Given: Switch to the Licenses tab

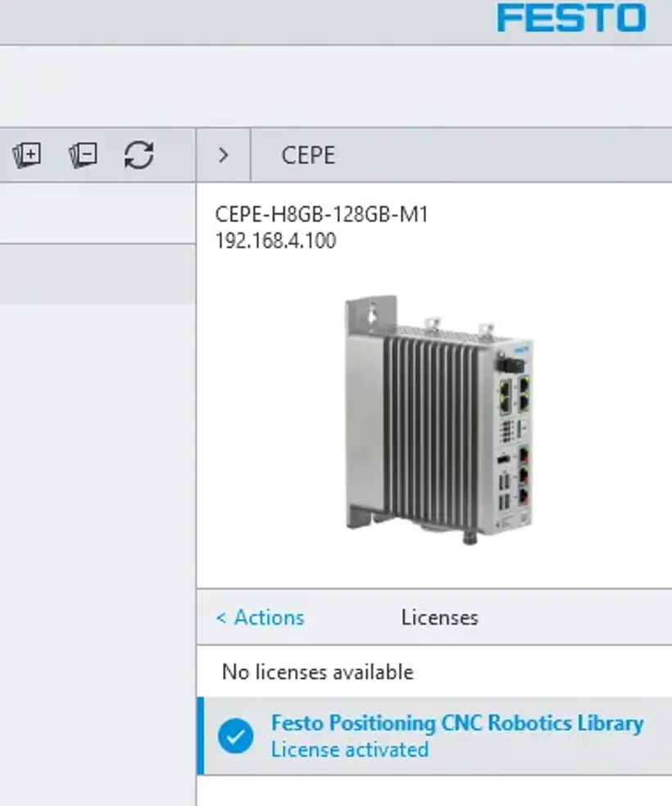Looking at the screenshot, I should tap(440, 617).
